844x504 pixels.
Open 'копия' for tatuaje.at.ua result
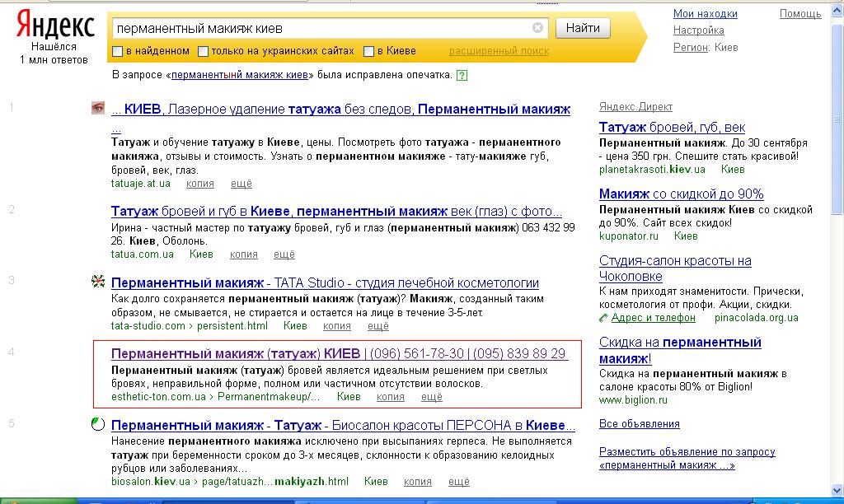point(200,184)
